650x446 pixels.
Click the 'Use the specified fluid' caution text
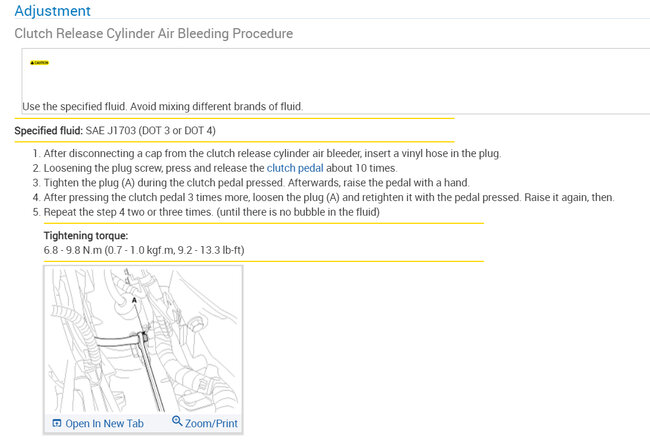pyautogui.click(x=162, y=106)
